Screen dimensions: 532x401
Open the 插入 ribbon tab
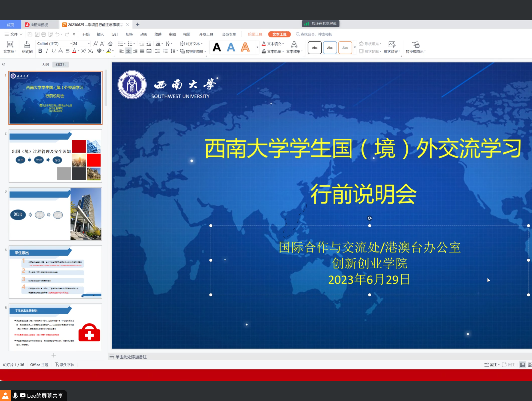click(100, 34)
